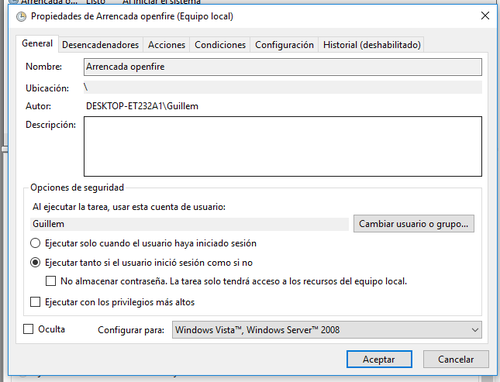Open the Desencadenadores tab

coord(100,45)
